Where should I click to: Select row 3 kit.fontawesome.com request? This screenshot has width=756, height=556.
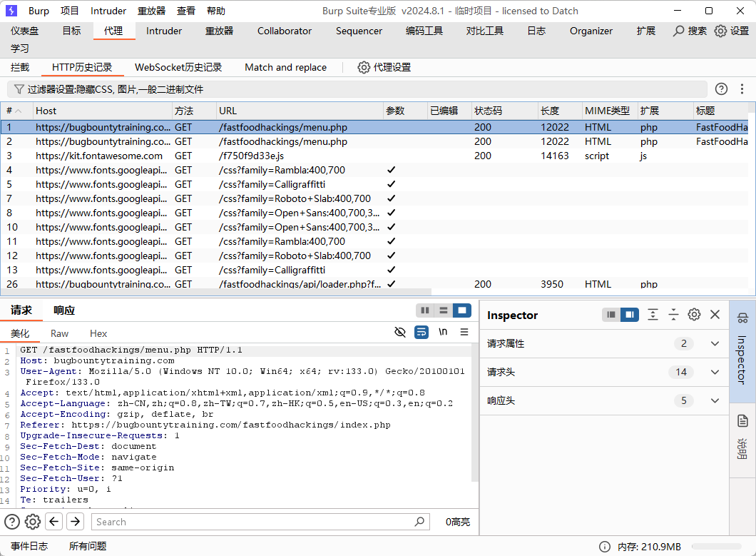pyautogui.click(x=374, y=156)
